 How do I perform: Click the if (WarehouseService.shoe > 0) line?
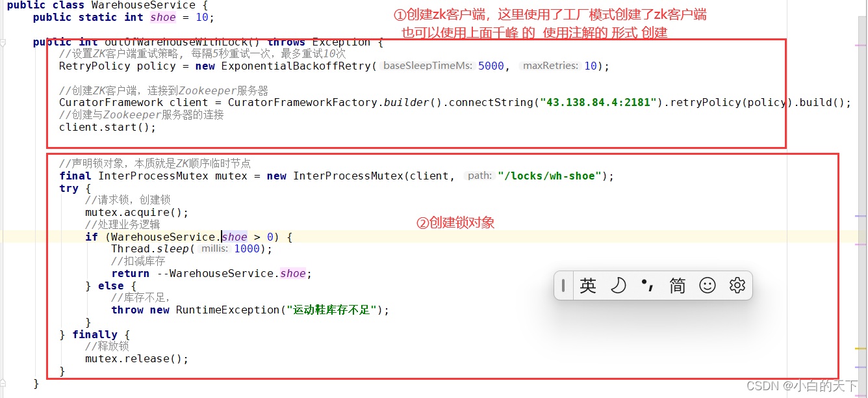pos(188,237)
